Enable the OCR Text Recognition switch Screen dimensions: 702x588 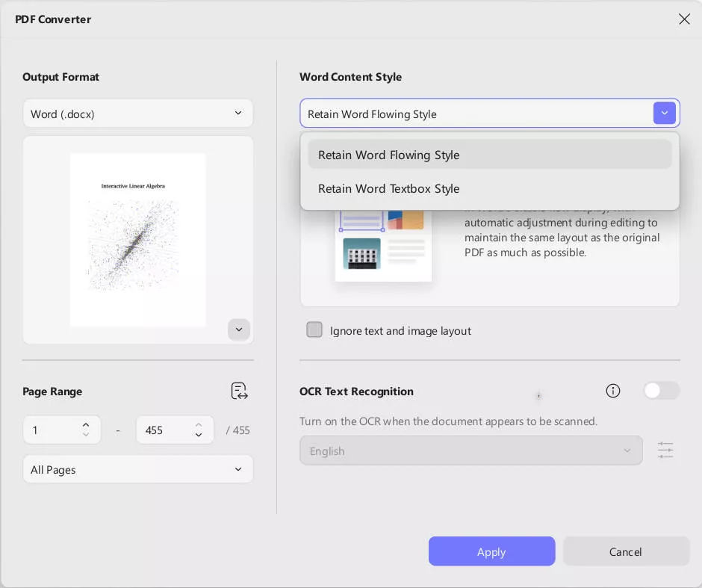[661, 391]
